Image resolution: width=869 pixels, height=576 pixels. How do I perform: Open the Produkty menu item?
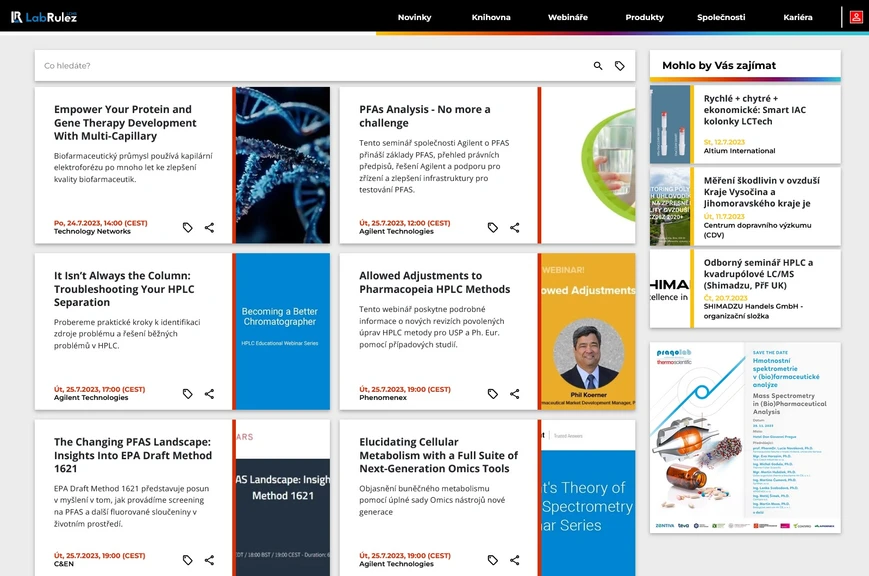645,17
